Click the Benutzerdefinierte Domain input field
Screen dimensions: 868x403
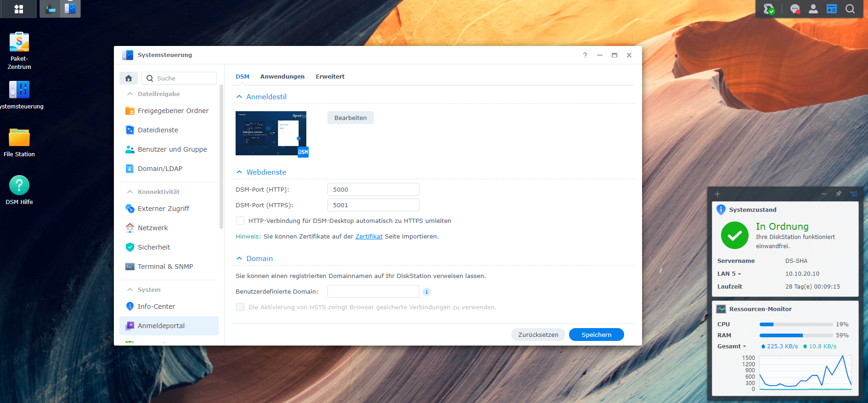(373, 291)
